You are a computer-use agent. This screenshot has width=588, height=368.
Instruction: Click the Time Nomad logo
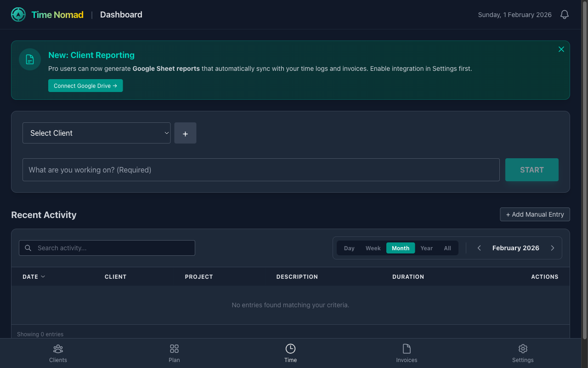click(x=18, y=14)
